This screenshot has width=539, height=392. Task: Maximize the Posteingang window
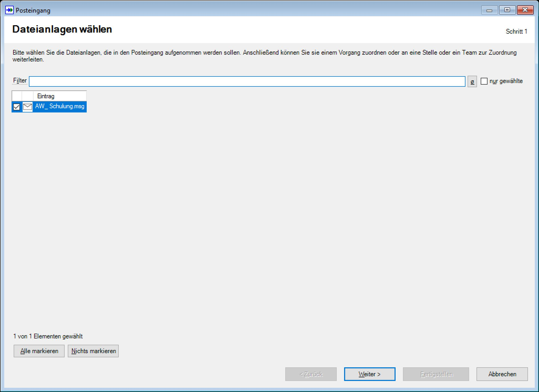(507, 10)
